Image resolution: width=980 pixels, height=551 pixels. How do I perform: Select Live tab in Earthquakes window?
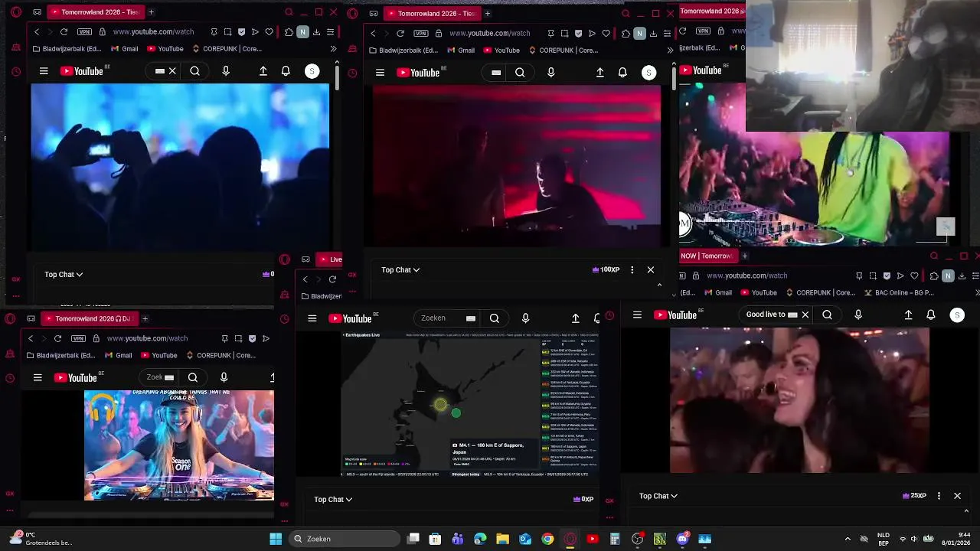click(331, 259)
